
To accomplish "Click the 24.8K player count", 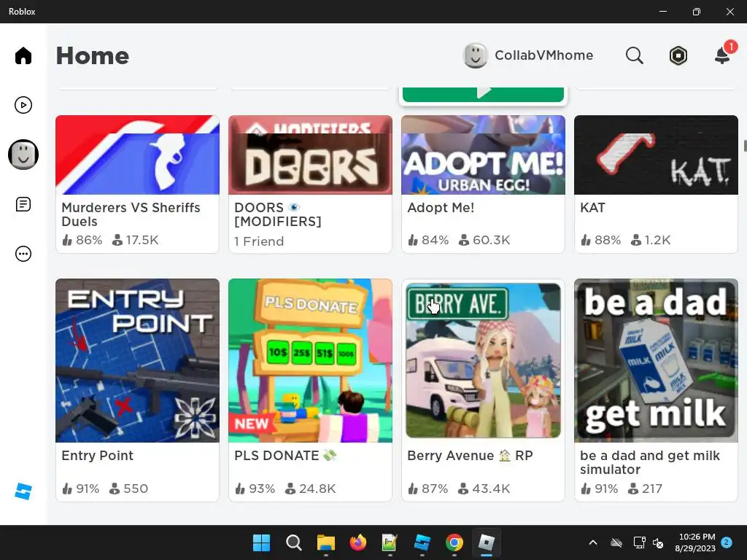I will [310, 489].
